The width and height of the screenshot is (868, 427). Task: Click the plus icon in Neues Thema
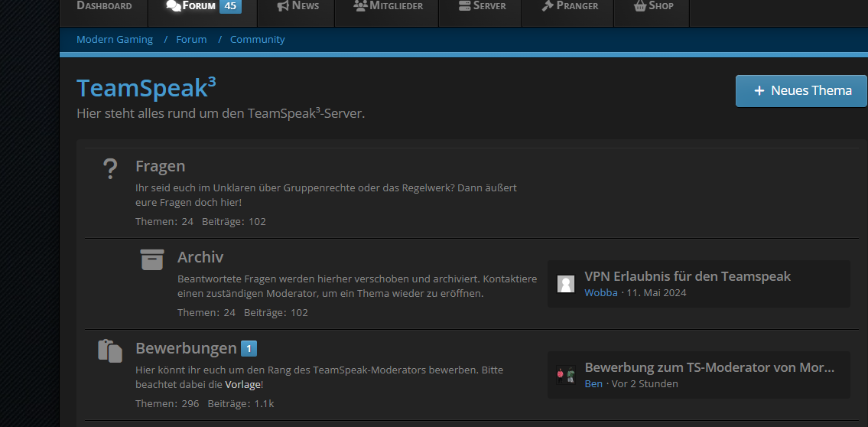tap(759, 91)
